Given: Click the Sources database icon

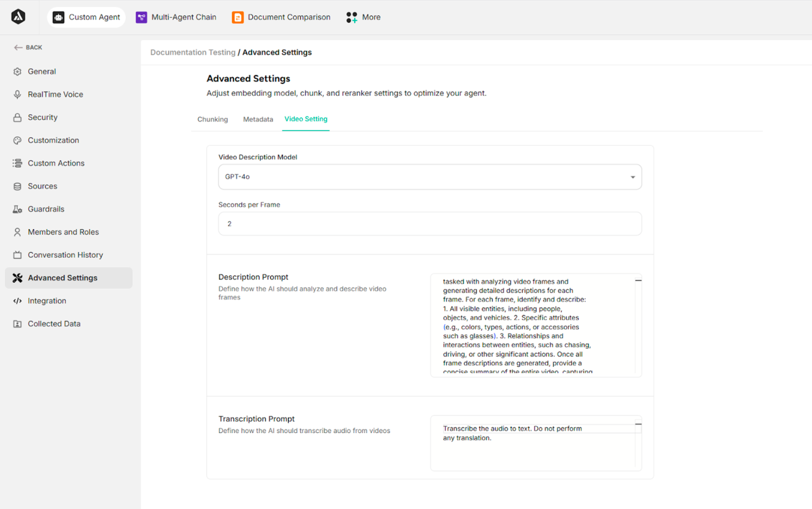Looking at the screenshot, I should coord(17,186).
